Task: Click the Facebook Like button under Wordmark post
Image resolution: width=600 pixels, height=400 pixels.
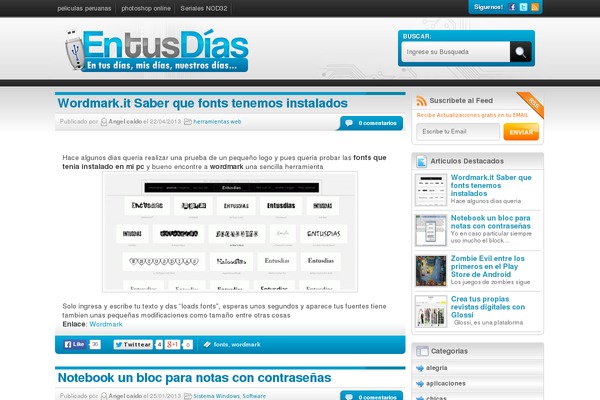Action: click(75, 344)
